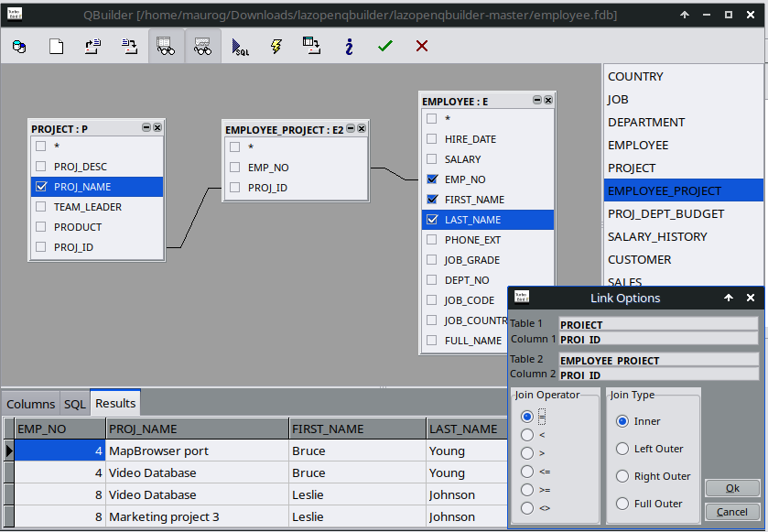768x532 pixels.
Task: Toggle the first table glasses view icon
Action: [166, 47]
